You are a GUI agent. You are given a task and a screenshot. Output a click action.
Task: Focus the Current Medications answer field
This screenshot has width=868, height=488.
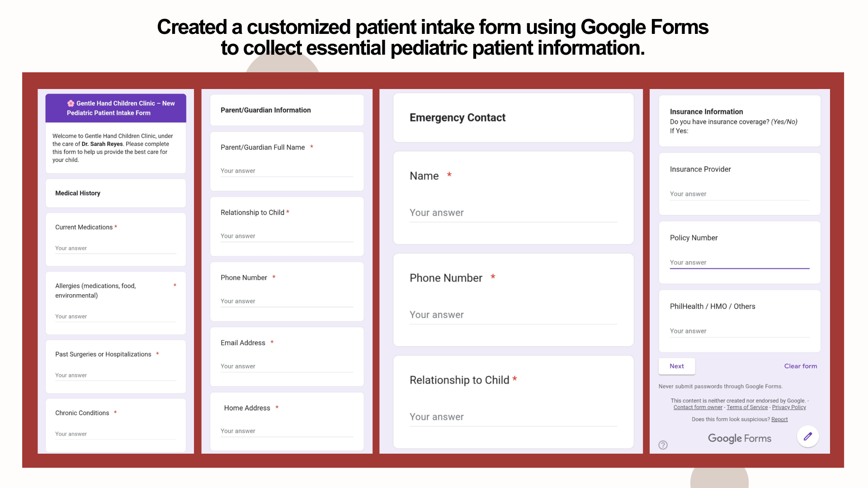pyautogui.click(x=115, y=249)
